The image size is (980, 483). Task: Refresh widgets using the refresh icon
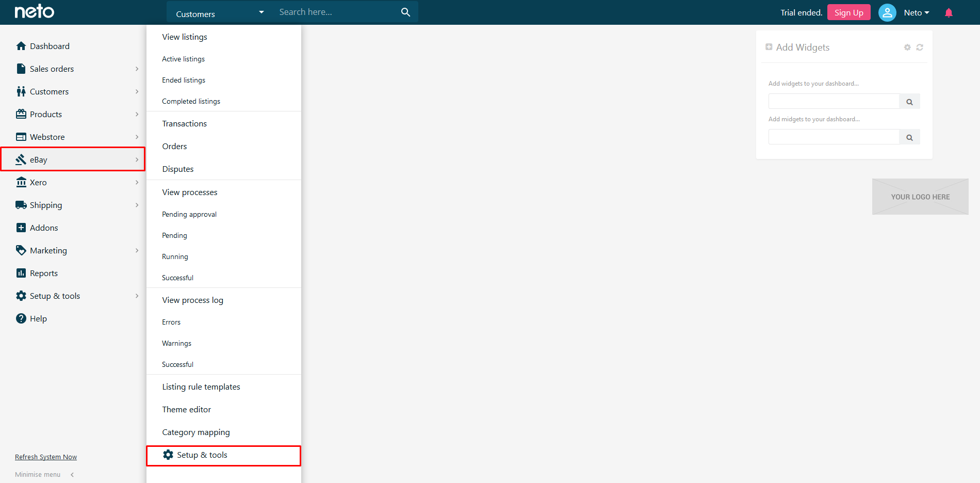coord(920,47)
